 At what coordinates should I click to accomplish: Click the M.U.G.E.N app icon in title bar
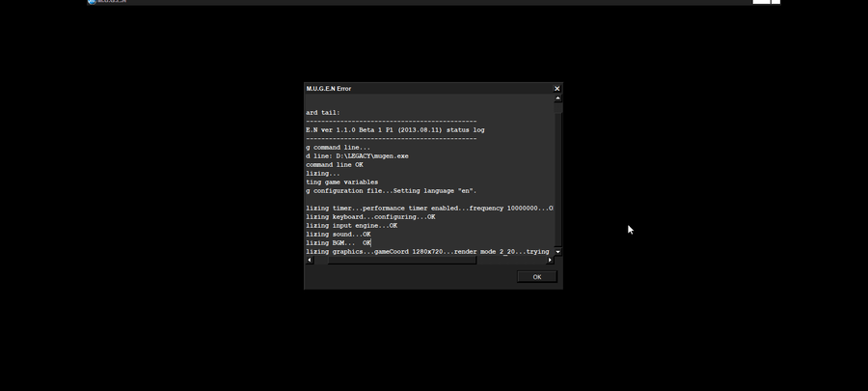pos(92,2)
